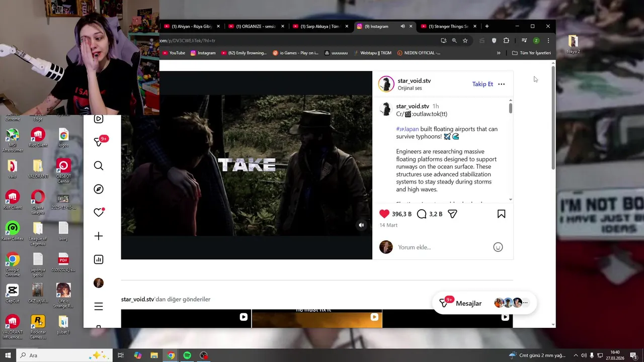
Task: Save the post with the bookmark icon
Action: pos(501,214)
